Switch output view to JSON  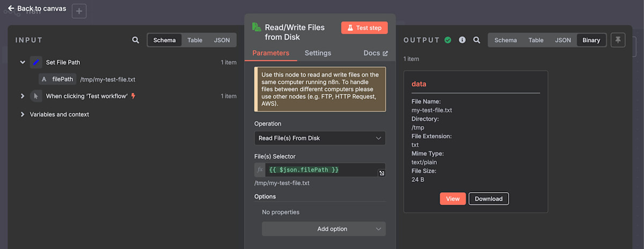click(563, 40)
